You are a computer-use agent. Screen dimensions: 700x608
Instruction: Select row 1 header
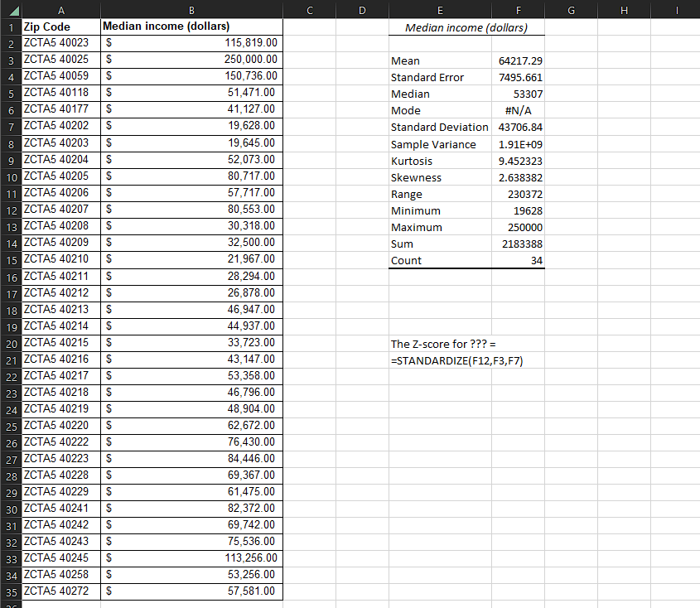coord(11,27)
